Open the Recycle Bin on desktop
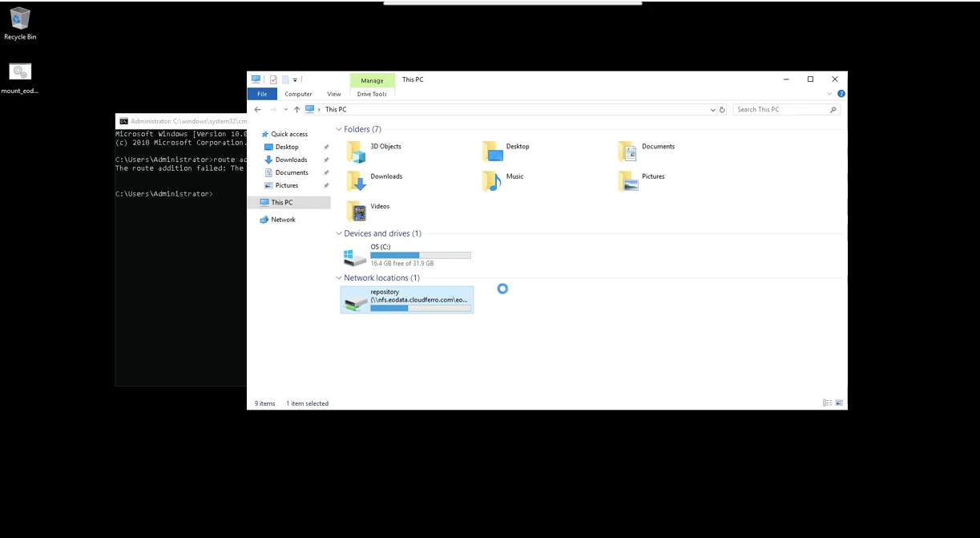The image size is (980, 538). point(20,22)
